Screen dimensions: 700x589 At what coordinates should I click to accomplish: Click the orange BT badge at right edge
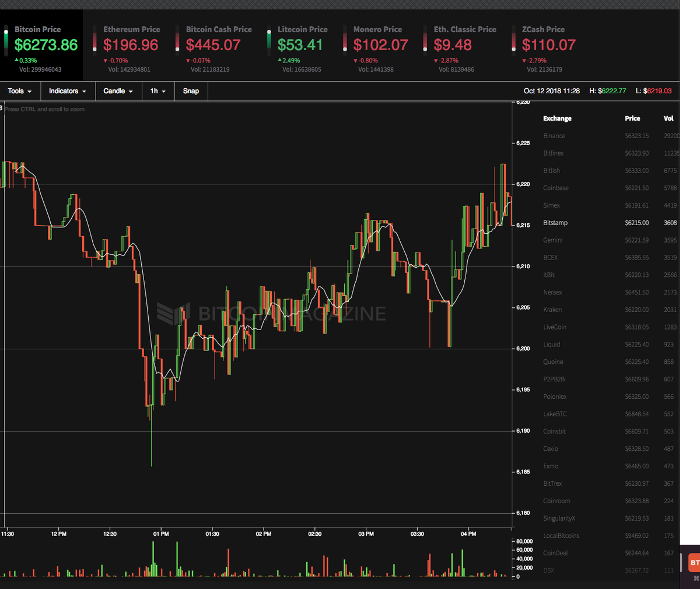point(694,563)
